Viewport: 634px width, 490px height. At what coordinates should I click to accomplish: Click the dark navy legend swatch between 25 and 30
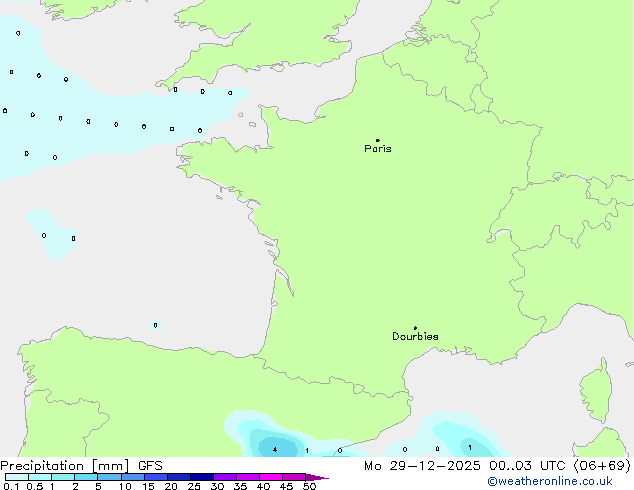(202, 477)
